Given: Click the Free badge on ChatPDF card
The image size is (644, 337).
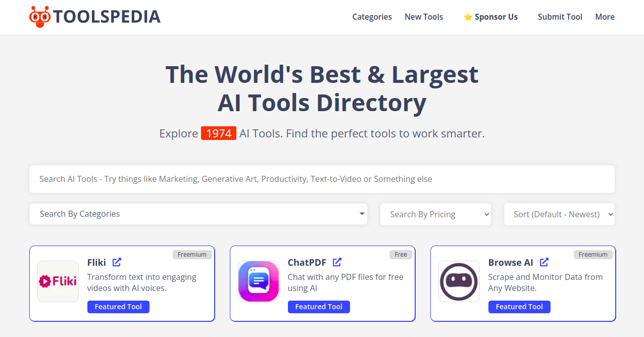Looking at the screenshot, I should [x=401, y=255].
